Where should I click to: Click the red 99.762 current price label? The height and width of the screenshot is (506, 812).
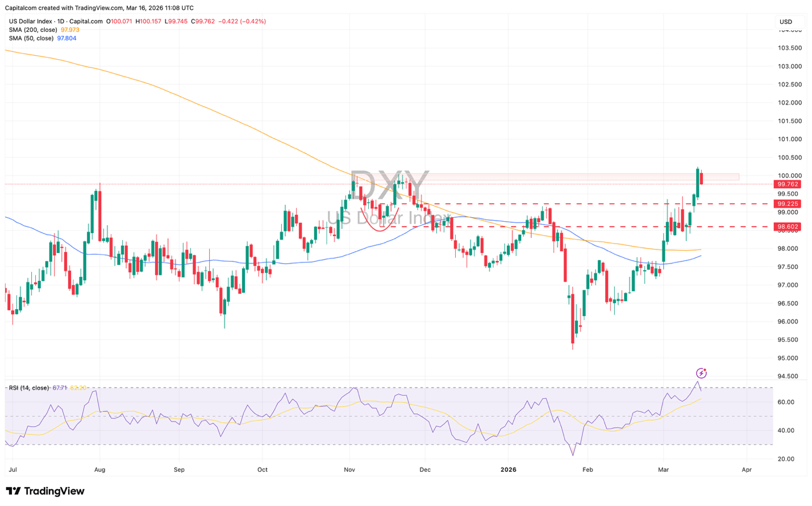pyautogui.click(x=788, y=184)
